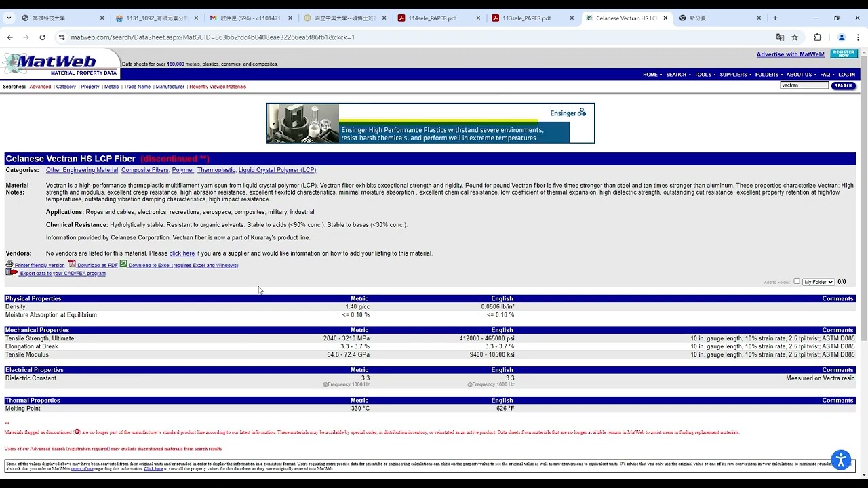Open SUPPLIERS in the MatWeb nav bar
The height and width of the screenshot is (488, 868).
click(x=733, y=75)
